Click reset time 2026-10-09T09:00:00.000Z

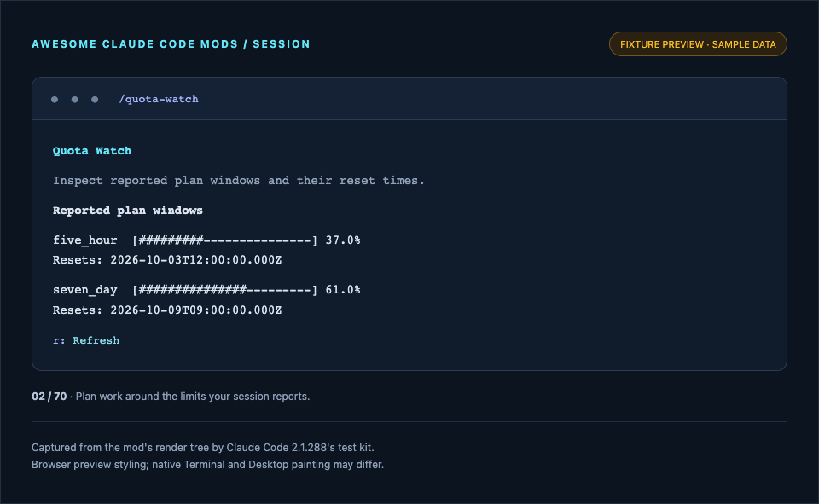click(196, 310)
